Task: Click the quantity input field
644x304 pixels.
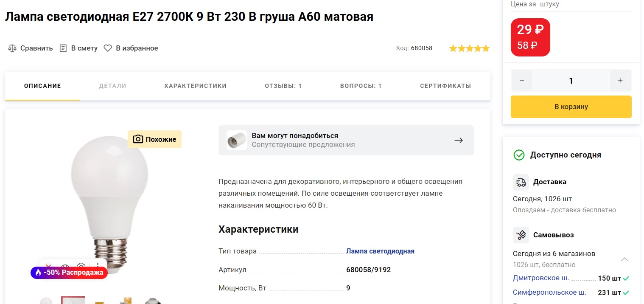Action: click(x=571, y=81)
